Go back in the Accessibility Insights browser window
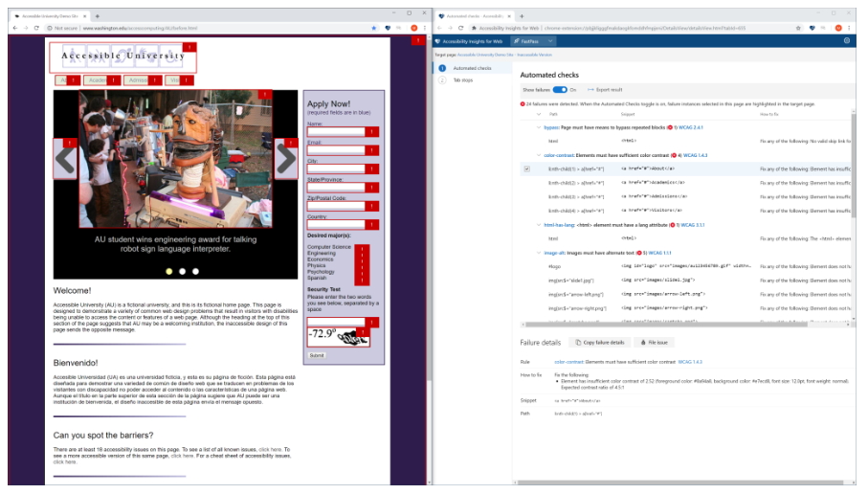Viewport: 868px width, 494px height. [439, 28]
